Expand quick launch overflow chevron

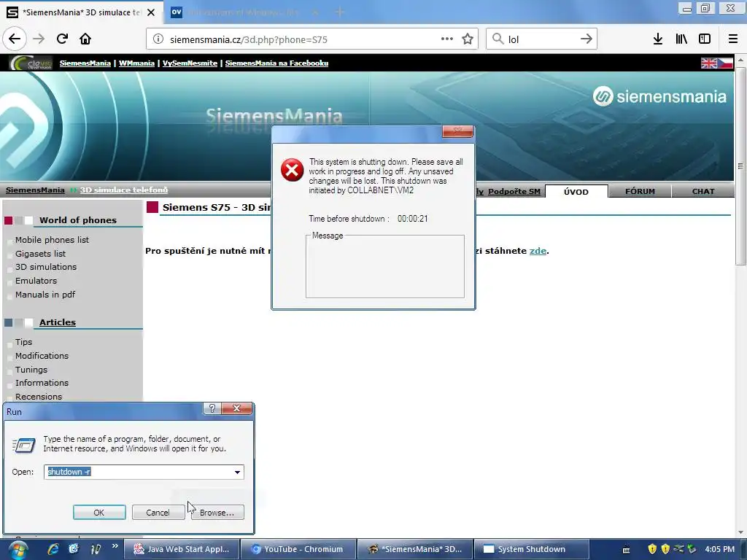115,545
